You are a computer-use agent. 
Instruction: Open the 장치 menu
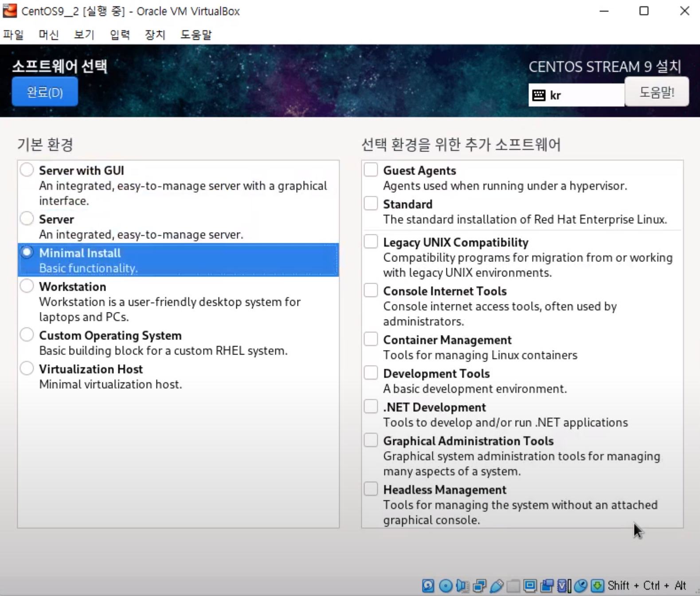[x=155, y=35]
